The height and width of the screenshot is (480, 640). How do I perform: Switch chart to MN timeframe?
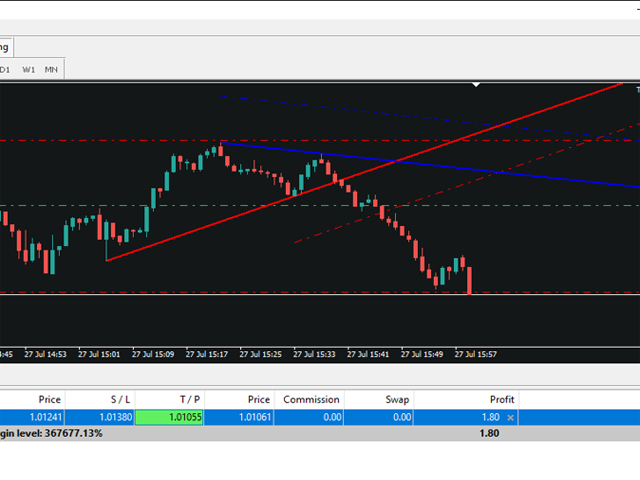point(51,70)
